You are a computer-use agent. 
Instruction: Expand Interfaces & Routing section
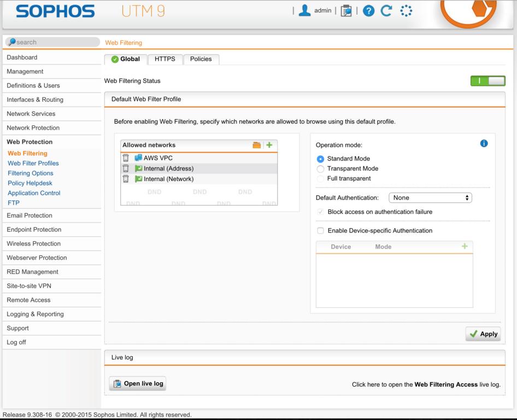[52, 100]
